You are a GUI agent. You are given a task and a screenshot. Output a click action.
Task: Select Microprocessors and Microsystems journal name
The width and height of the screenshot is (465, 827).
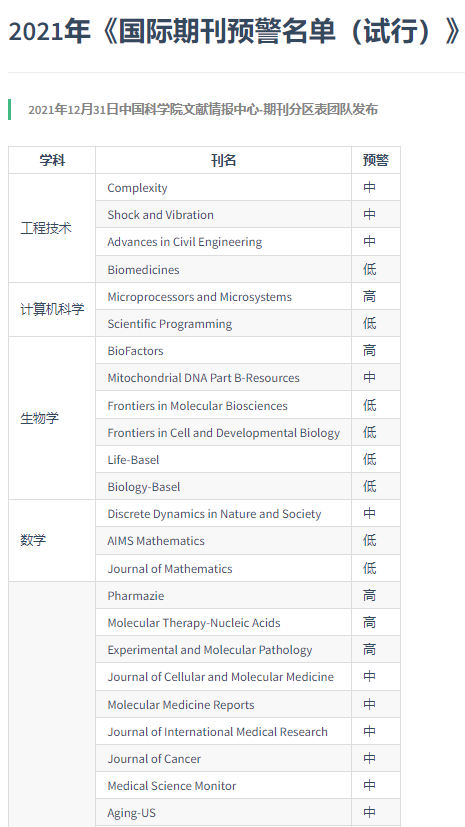[199, 297]
